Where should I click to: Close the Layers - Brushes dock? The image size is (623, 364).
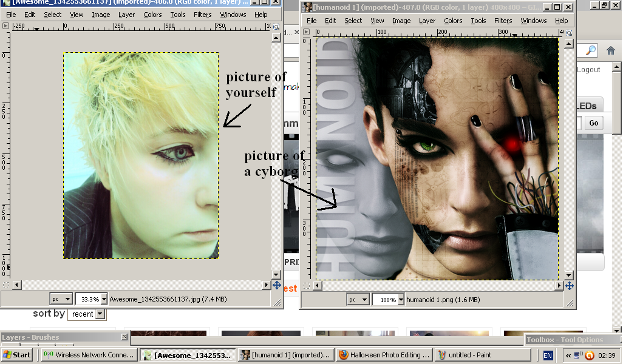pyautogui.click(x=124, y=337)
